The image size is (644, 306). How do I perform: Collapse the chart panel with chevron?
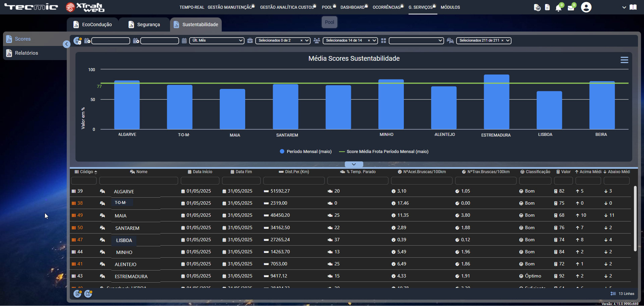[x=354, y=164]
